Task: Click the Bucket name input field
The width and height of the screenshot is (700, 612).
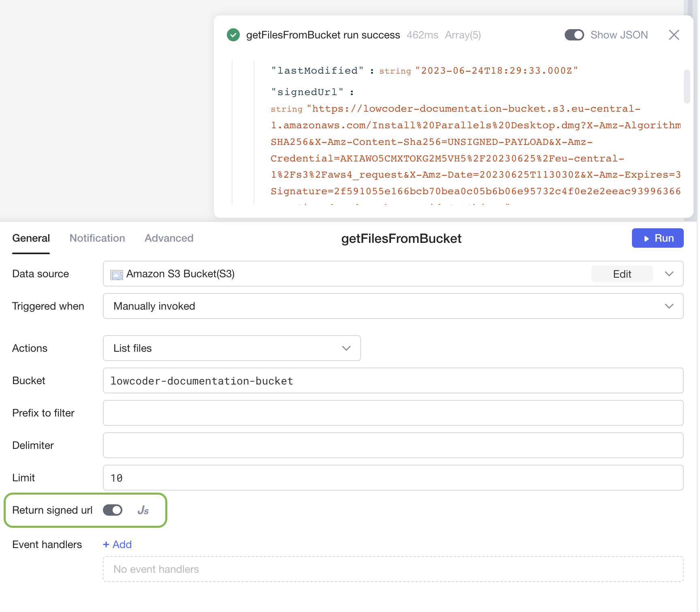Action: coord(393,381)
